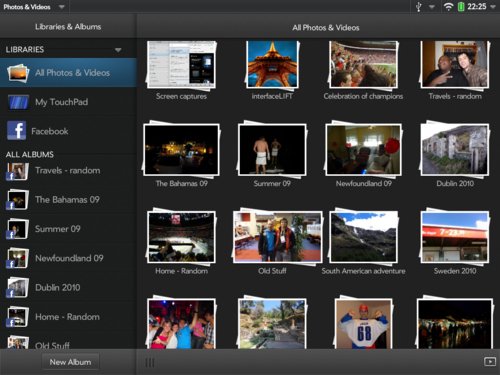Click the USB connection icon
This screenshot has height=375, width=500.
[419, 7]
